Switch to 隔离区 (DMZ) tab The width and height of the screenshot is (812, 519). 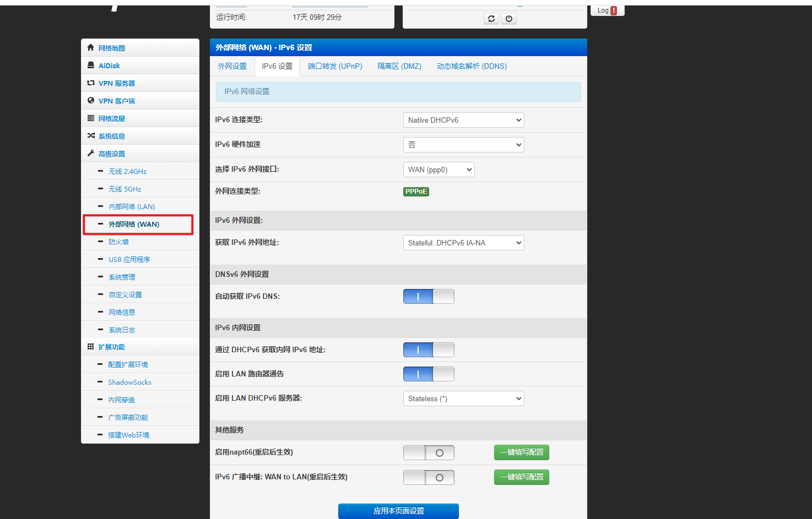coord(399,66)
